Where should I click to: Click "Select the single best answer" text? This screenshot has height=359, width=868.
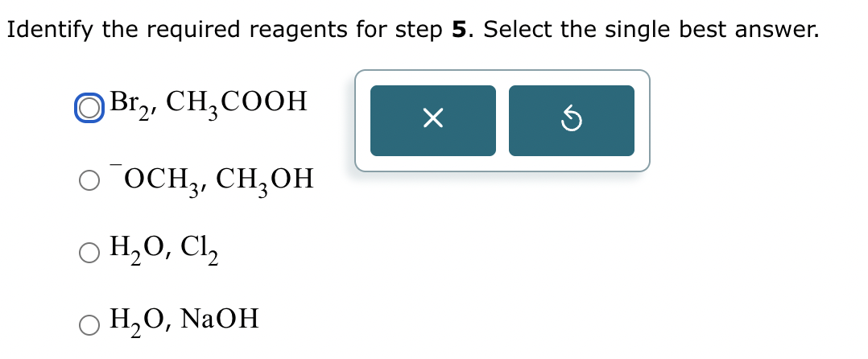tap(651, 30)
